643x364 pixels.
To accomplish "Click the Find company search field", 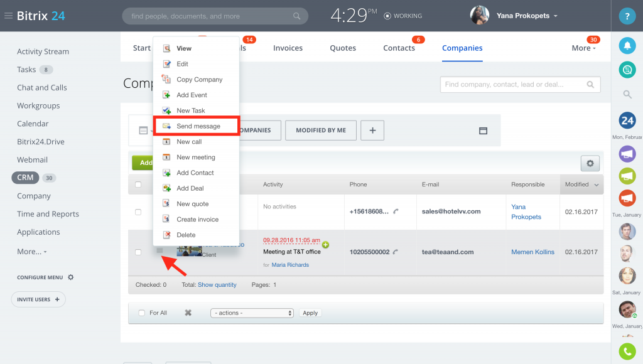I will click(521, 85).
